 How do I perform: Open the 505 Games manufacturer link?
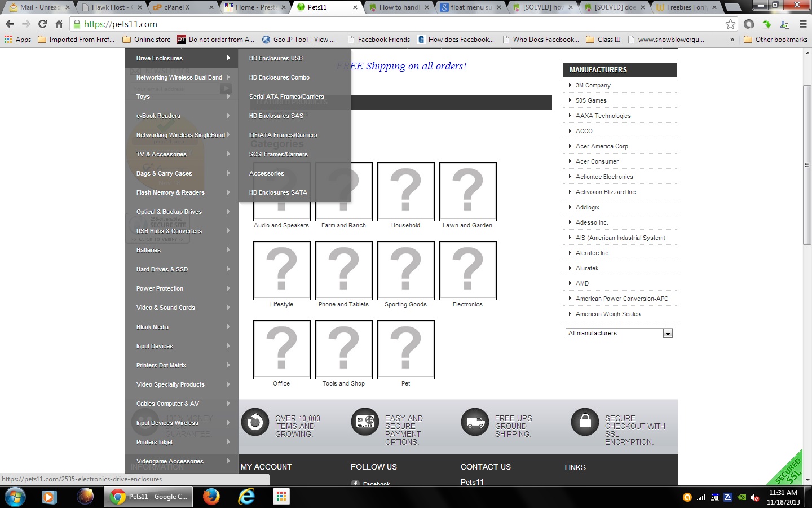(591, 100)
